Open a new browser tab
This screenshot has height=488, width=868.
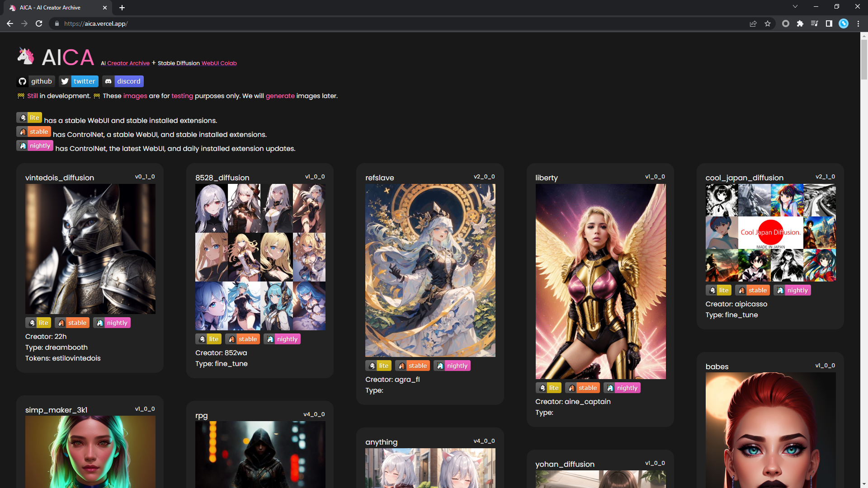click(x=122, y=8)
